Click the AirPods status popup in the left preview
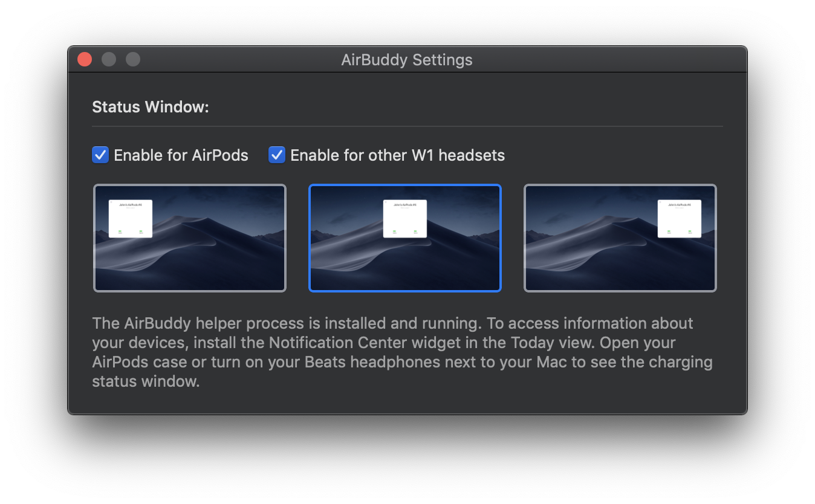This screenshot has width=815, height=504. 131,218
